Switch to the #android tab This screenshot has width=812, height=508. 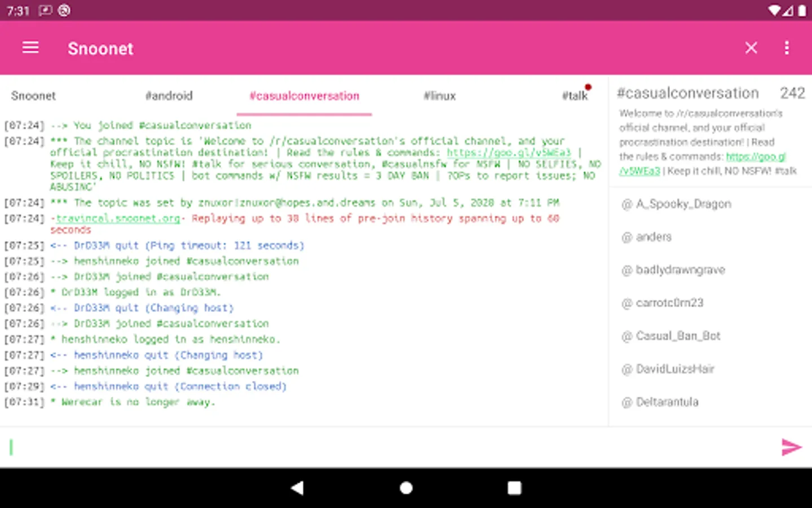[x=169, y=96]
